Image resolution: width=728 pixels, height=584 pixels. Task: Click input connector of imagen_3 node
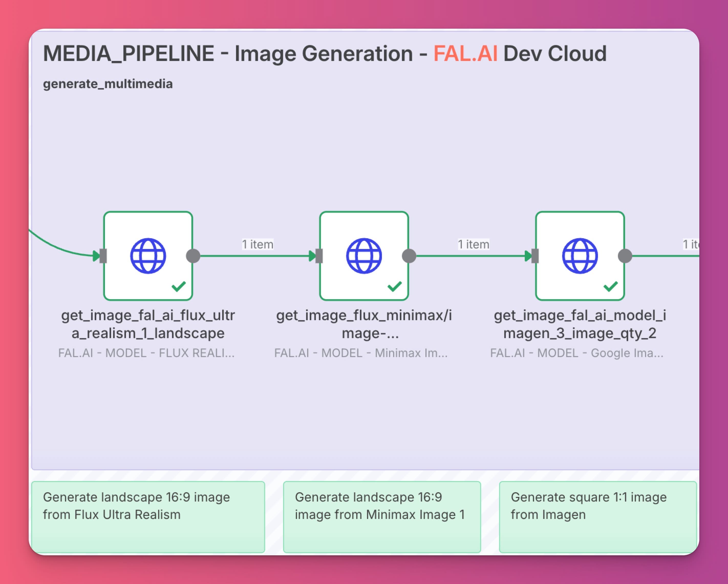point(535,256)
